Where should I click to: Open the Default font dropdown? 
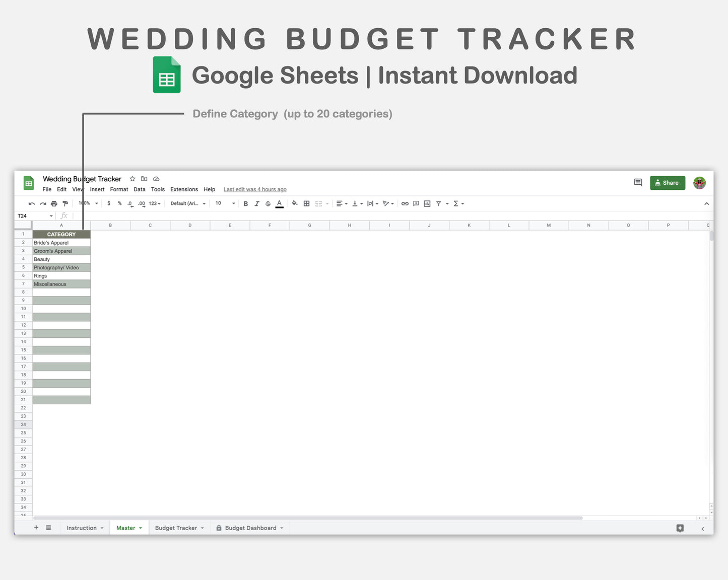[x=187, y=203]
